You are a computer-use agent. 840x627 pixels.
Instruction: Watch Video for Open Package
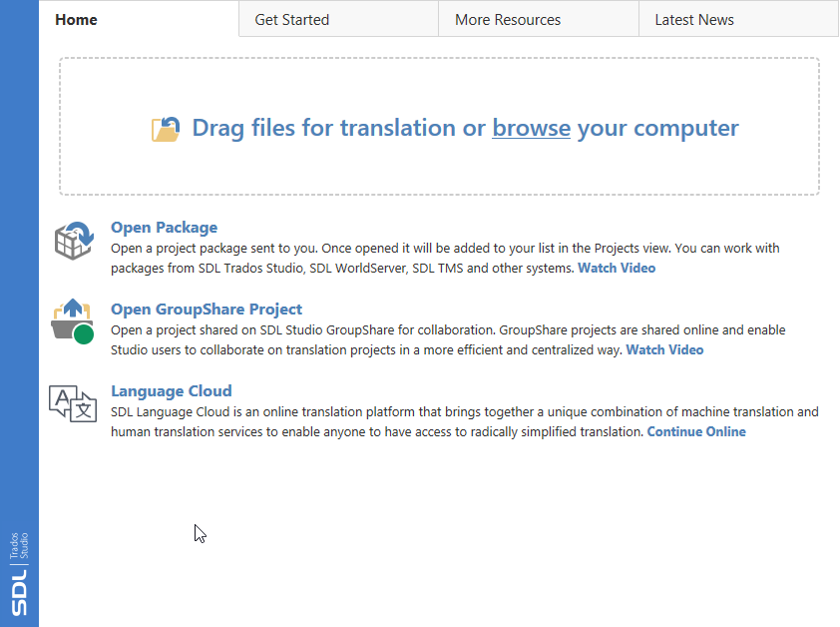pos(617,269)
